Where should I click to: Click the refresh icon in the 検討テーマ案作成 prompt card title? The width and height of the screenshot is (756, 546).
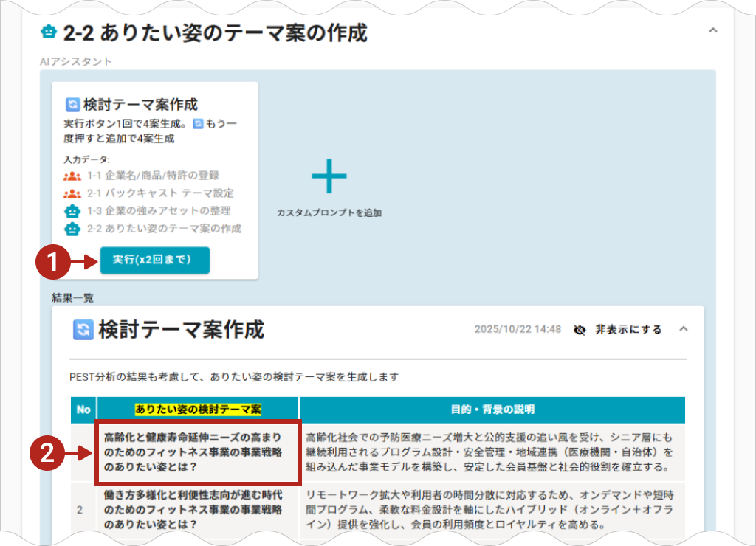(x=72, y=105)
